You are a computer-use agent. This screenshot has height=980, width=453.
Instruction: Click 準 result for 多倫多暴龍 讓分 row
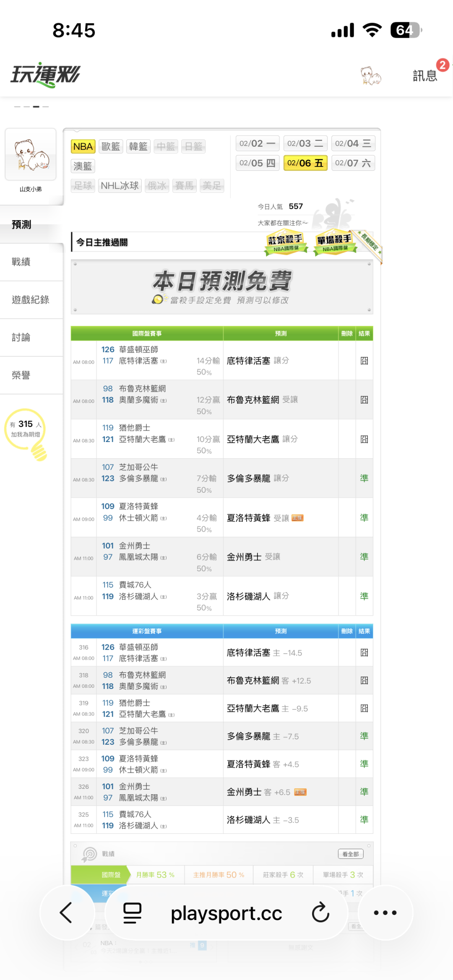pos(364,478)
